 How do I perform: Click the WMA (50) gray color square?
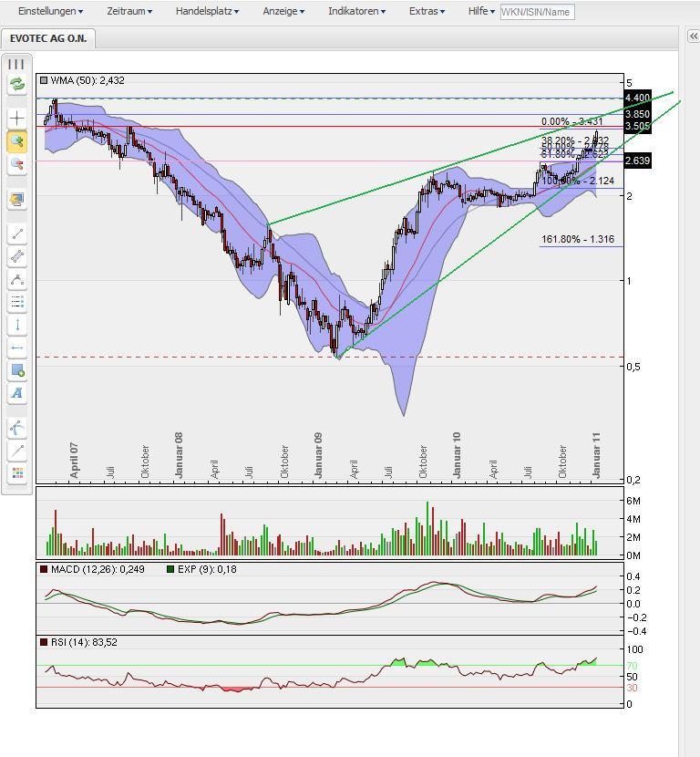(44, 80)
